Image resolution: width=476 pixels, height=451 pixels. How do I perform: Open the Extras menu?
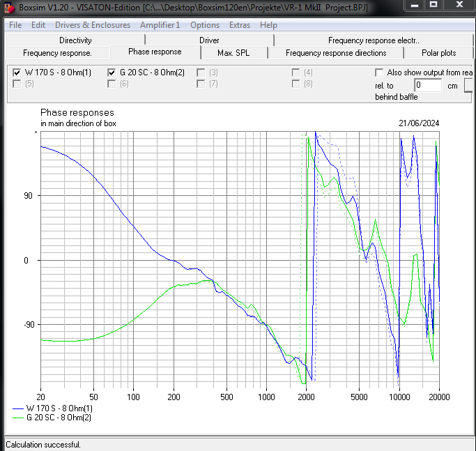pos(240,25)
